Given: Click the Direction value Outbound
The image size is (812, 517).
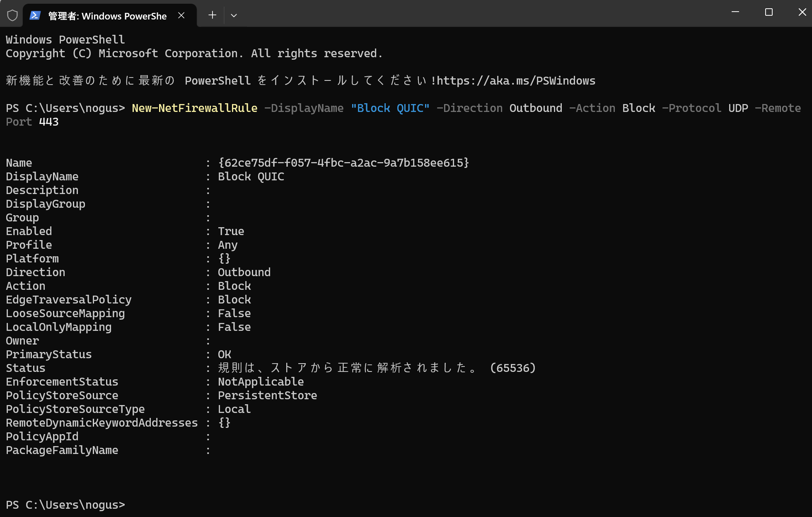Looking at the screenshot, I should tap(244, 272).
